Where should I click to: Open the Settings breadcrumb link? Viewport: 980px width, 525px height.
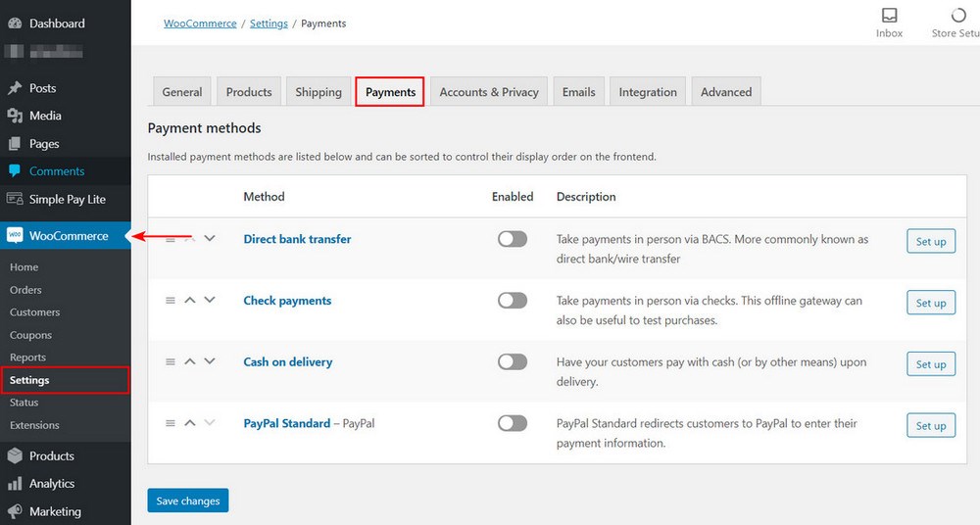(x=269, y=24)
